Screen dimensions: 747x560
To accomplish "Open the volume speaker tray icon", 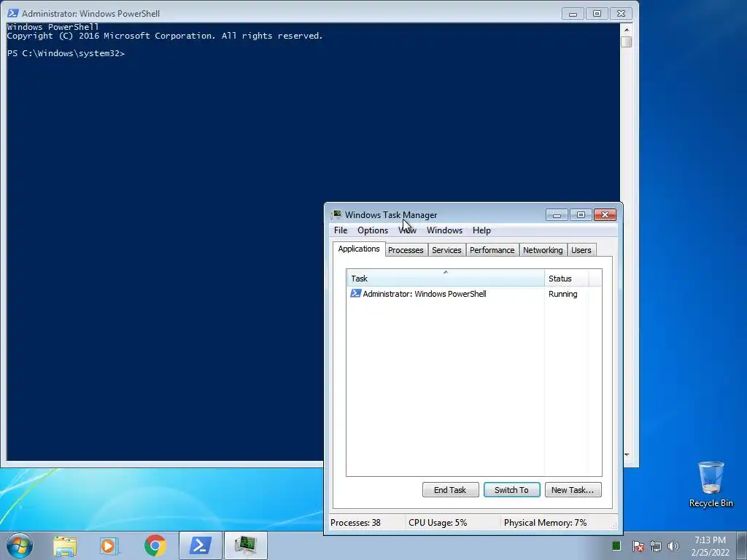I will pyautogui.click(x=673, y=546).
